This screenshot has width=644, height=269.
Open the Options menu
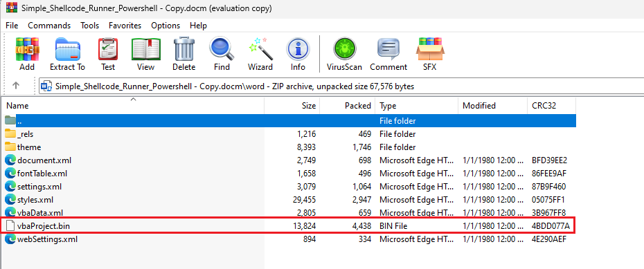pos(166,26)
